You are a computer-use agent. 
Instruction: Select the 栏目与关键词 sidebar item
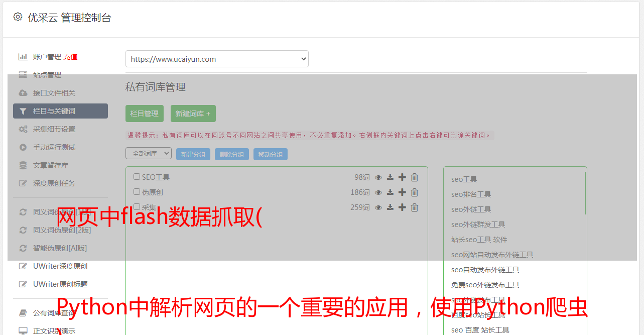(60, 111)
